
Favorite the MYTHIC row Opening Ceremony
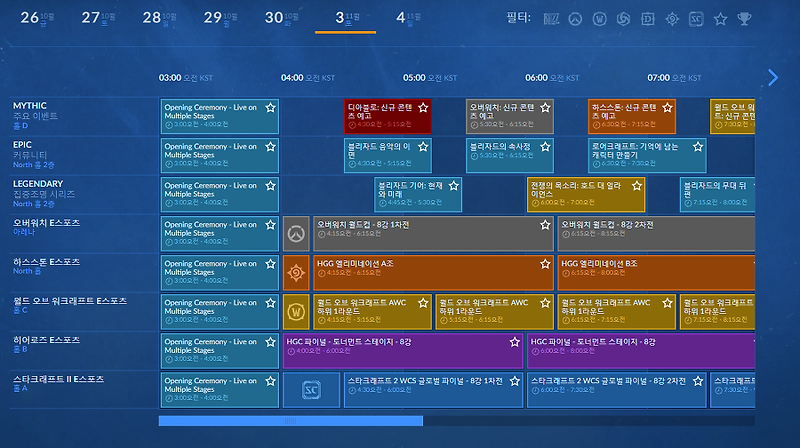point(270,108)
